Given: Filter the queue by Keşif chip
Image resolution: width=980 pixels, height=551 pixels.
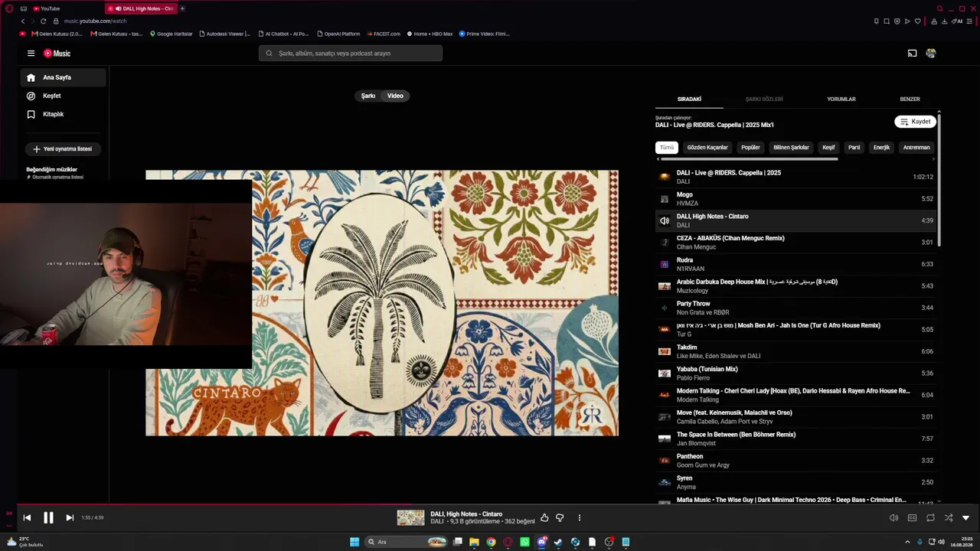Looking at the screenshot, I should (828, 148).
